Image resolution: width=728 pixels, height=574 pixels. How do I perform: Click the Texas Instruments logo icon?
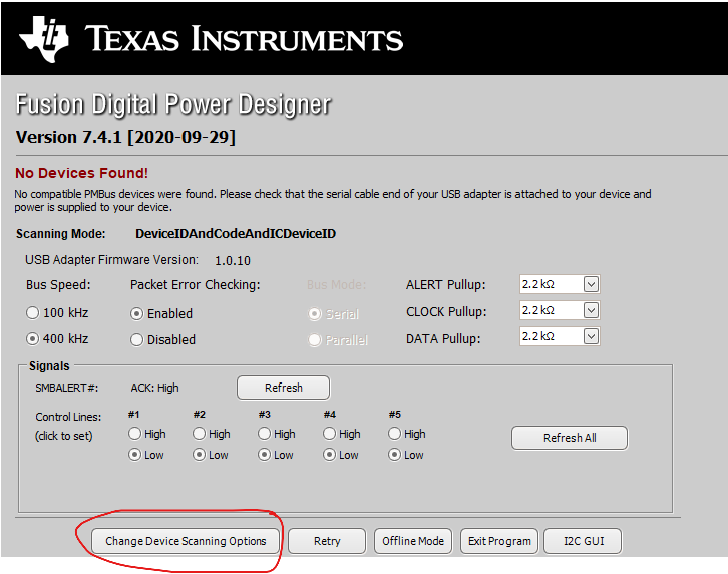point(44,39)
